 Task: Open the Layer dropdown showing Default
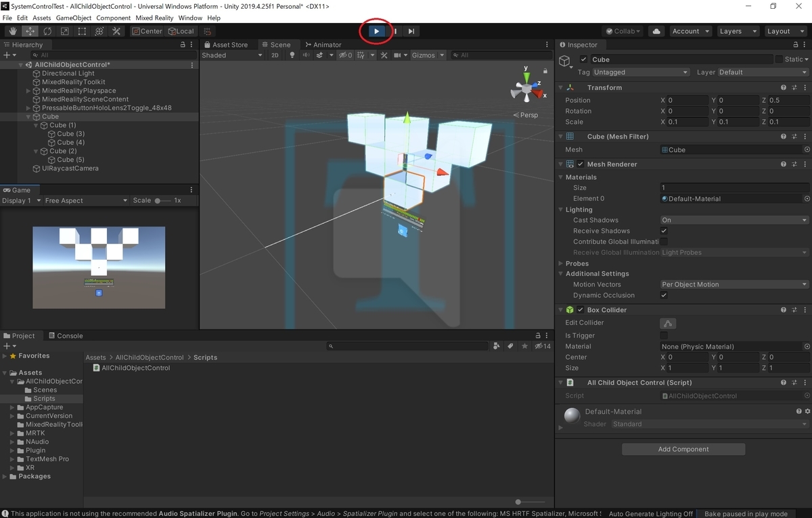[x=762, y=72]
